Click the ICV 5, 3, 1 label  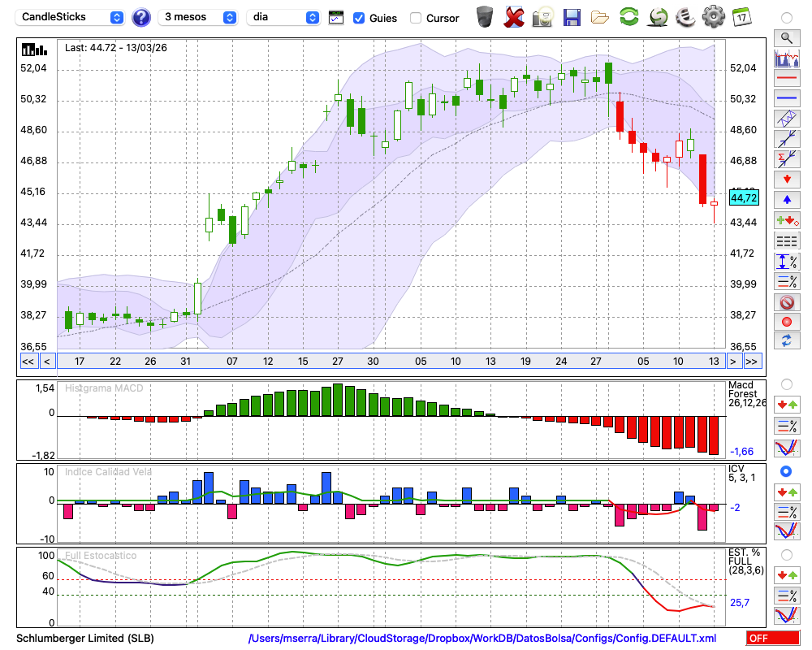742,473
